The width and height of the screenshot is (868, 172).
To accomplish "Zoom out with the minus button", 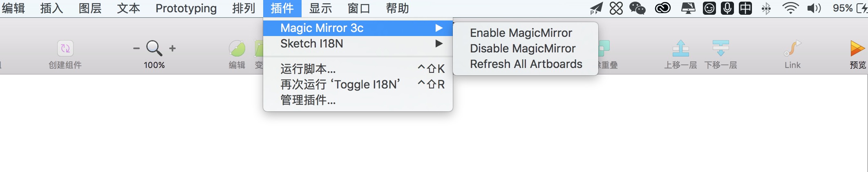I will (x=136, y=48).
